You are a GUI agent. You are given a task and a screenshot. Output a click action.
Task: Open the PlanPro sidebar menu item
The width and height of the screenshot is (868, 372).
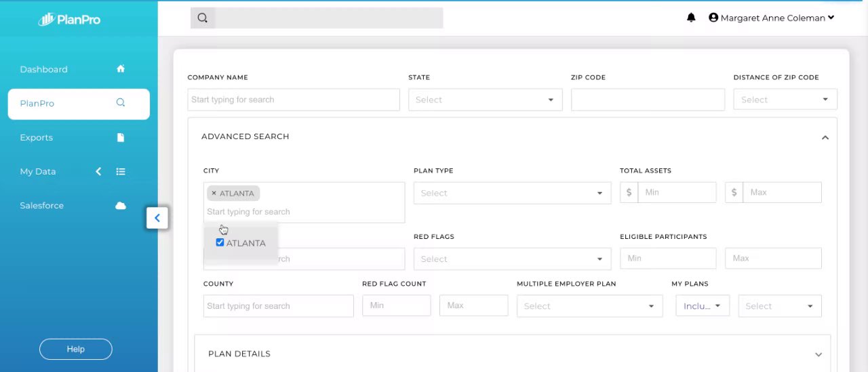(79, 104)
